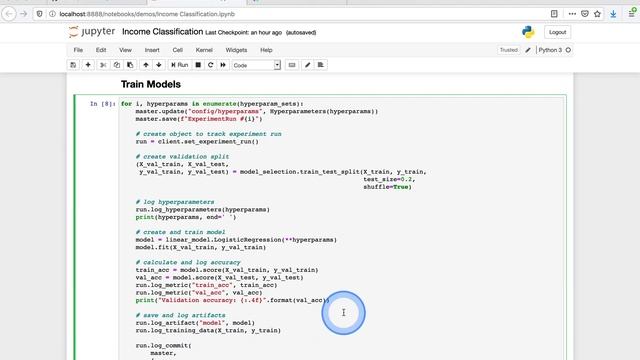Open the browser downloads arrow
Image resolution: width=640 pixels, height=360 pixels.
[x=613, y=14]
